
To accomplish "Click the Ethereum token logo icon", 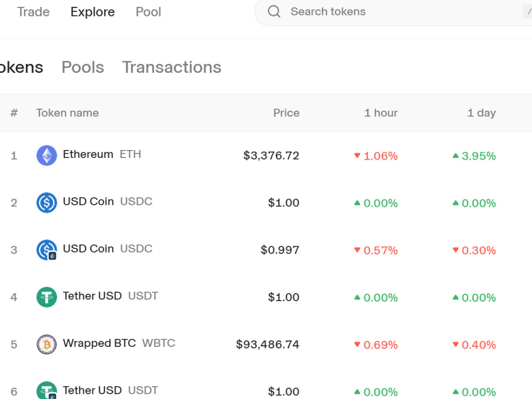I will coord(46,155).
